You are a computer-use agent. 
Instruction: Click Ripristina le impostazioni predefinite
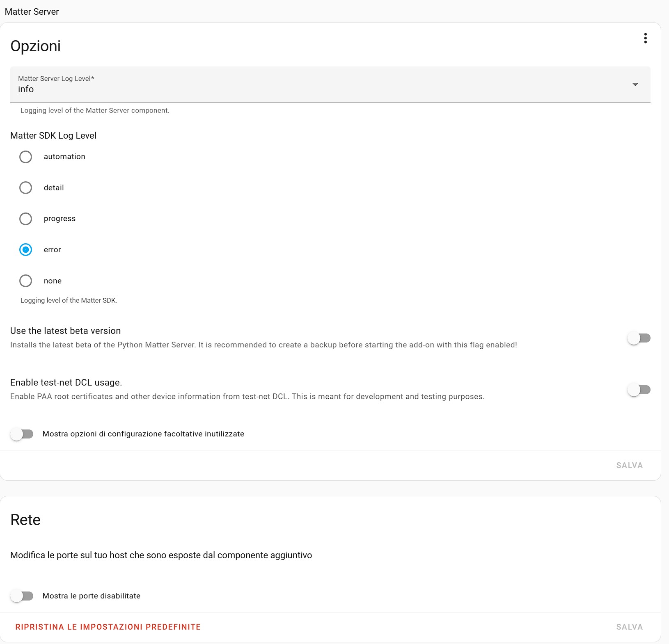tap(108, 627)
